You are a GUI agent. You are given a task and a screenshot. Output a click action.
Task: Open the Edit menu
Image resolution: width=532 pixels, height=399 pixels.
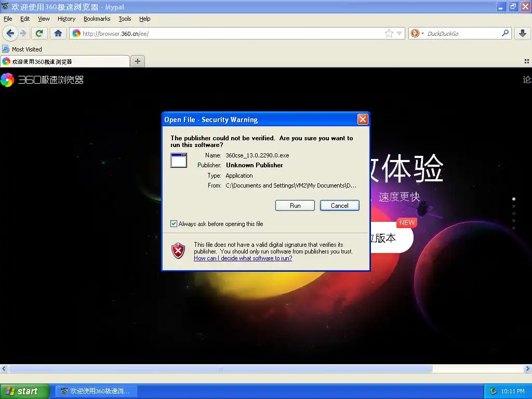pos(25,19)
